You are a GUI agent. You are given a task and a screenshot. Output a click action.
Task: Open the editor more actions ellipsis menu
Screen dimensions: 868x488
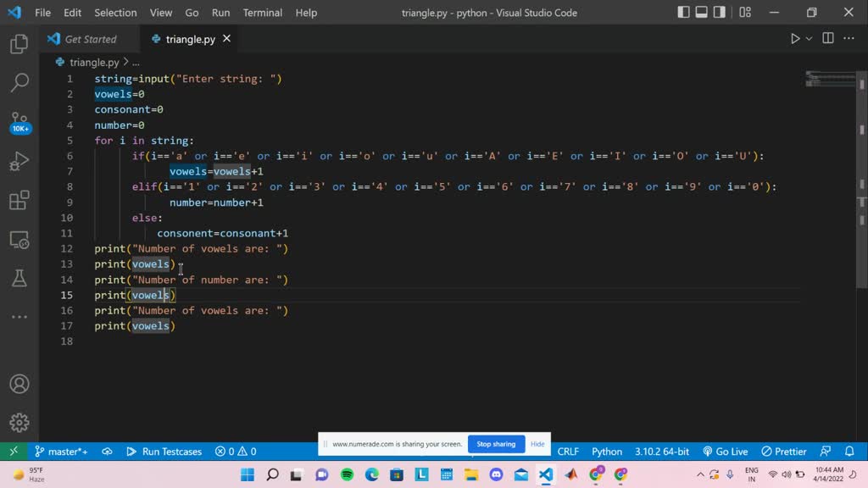pos(849,38)
